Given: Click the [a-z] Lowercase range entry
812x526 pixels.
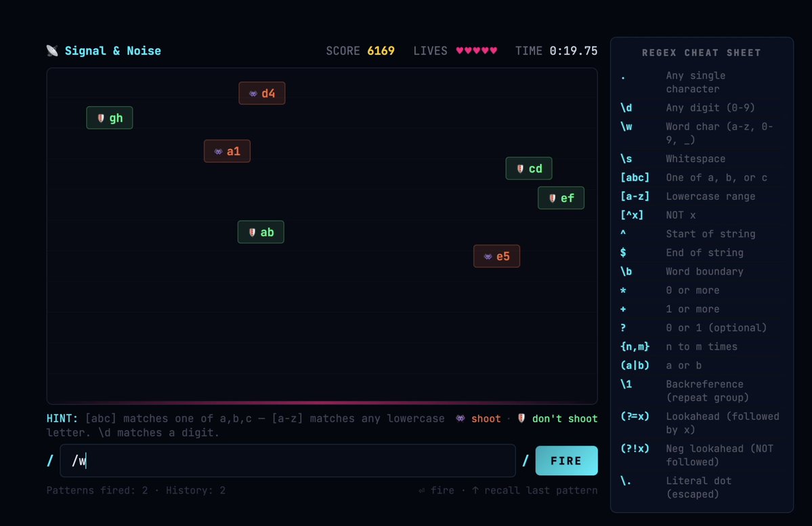Looking at the screenshot, I should pyautogui.click(x=701, y=197).
